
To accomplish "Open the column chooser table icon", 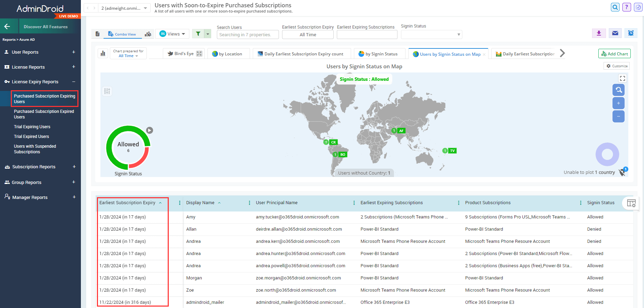I will (x=631, y=203).
